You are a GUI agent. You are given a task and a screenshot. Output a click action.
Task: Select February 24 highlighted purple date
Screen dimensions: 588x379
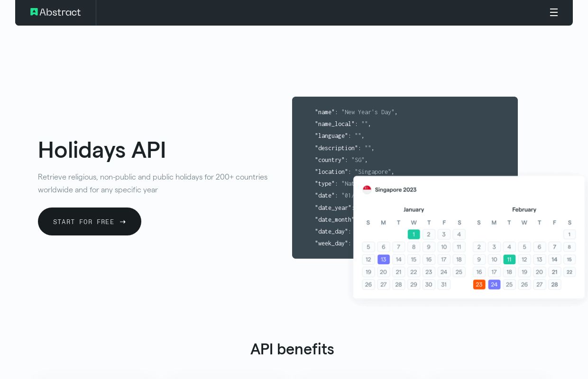click(494, 285)
